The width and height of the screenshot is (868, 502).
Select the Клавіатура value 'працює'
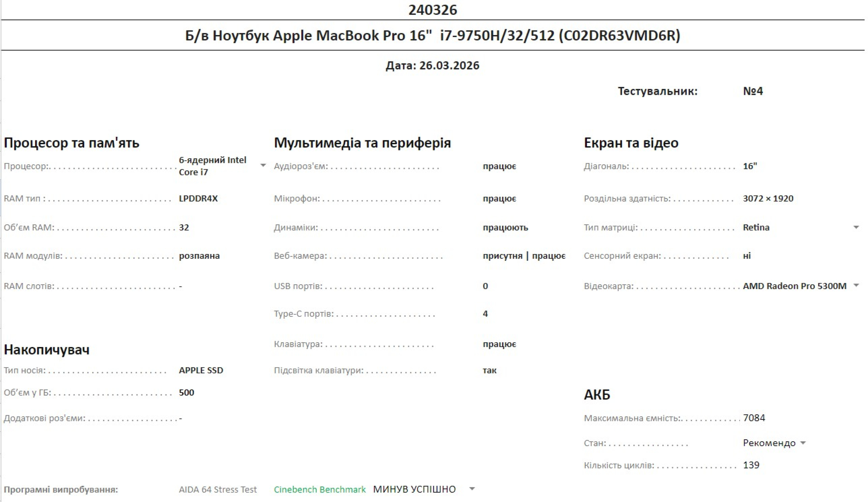point(499,344)
